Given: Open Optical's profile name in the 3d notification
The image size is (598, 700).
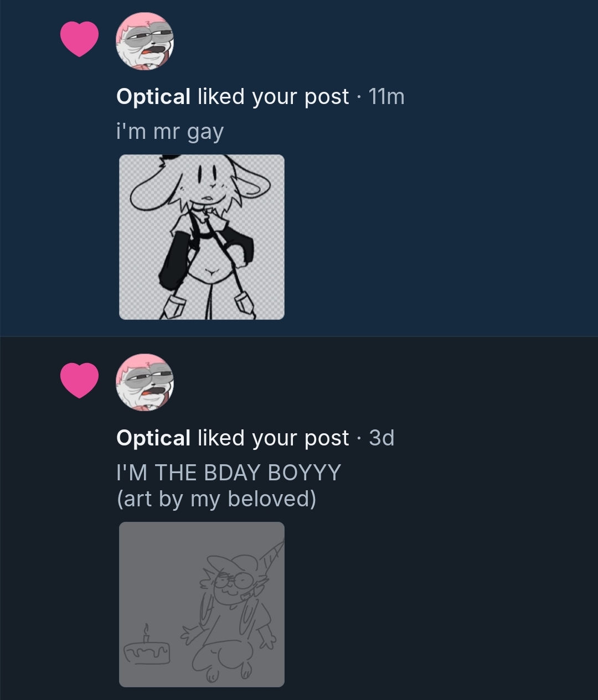Looking at the screenshot, I should (x=153, y=438).
